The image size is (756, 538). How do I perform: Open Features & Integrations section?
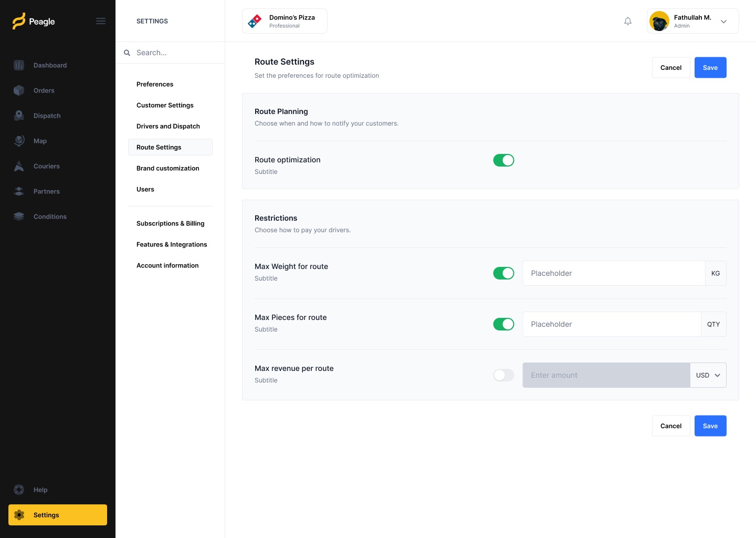point(172,244)
